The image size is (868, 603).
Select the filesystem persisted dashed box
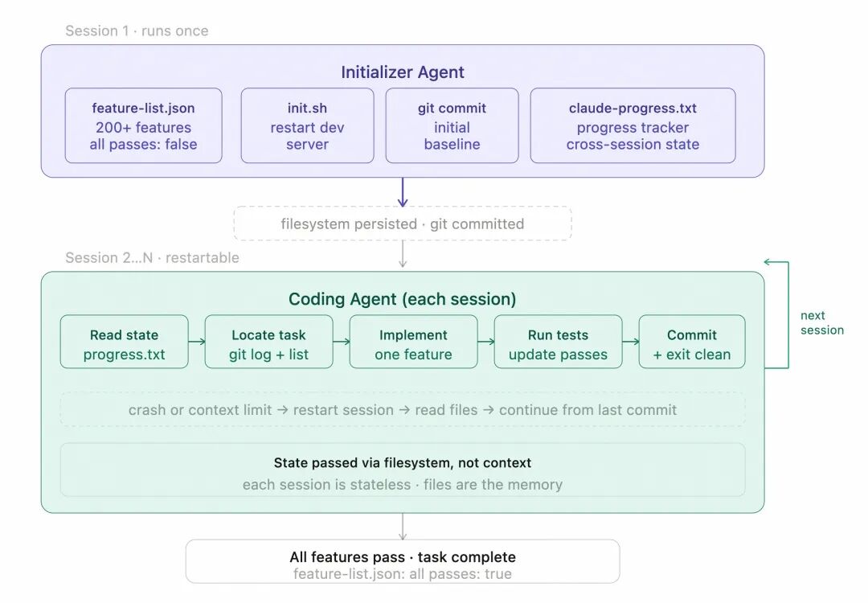403,224
